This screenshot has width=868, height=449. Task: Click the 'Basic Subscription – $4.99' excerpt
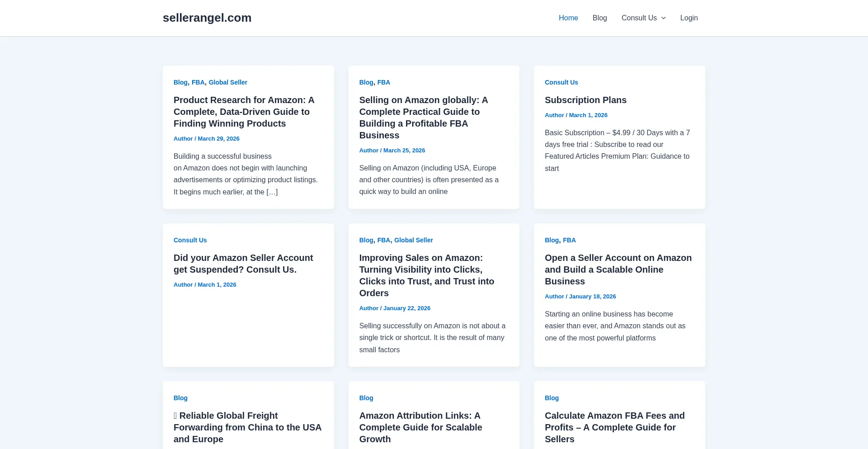[617, 151]
